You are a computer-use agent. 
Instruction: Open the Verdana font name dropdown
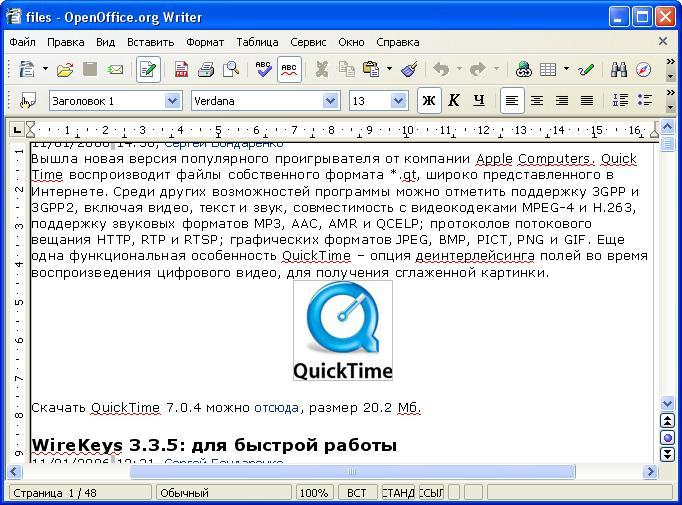pyautogui.click(x=329, y=101)
